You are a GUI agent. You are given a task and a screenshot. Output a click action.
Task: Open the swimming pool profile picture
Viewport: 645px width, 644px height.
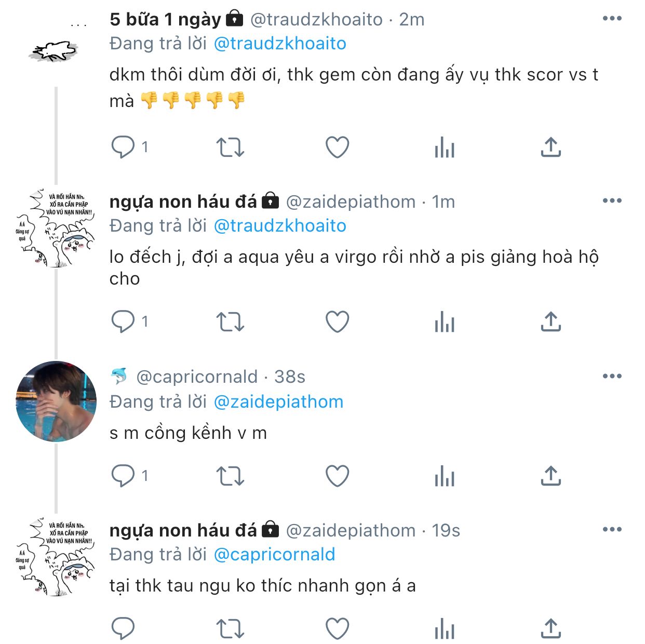(x=56, y=401)
